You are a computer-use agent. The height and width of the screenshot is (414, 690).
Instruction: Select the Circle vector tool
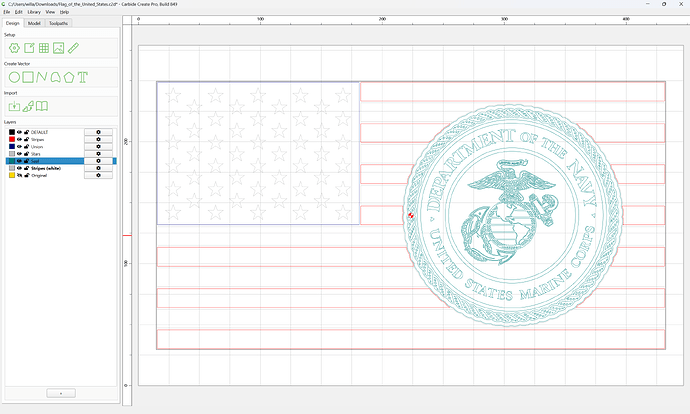[x=14, y=77]
